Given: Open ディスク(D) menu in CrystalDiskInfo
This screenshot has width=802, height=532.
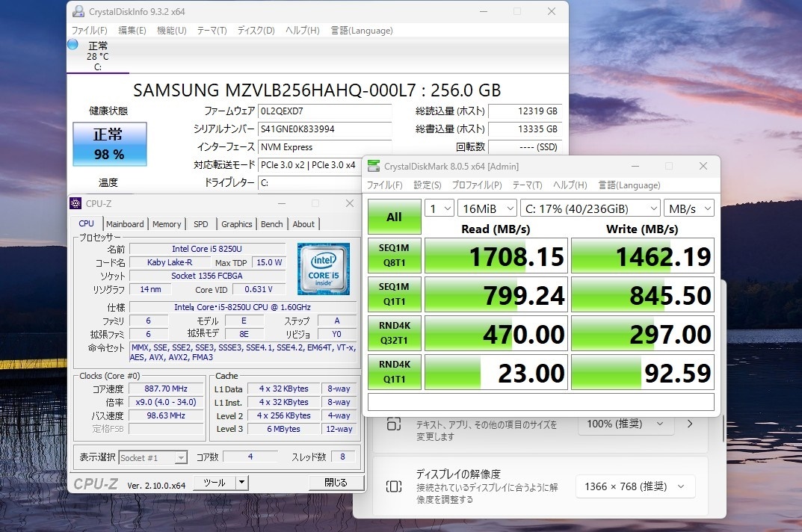Looking at the screenshot, I should [256, 30].
